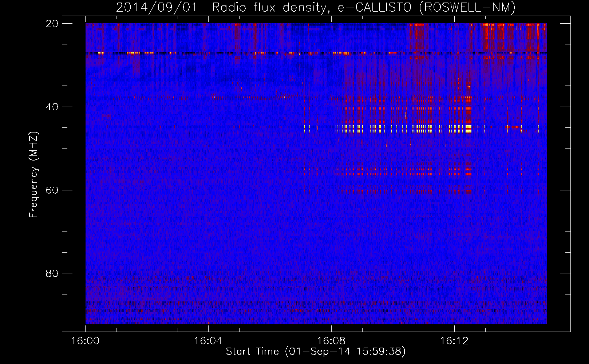The width and height of the screenshot is (589, 364).
Task: Click the 20 frequency tick label
Action: pyautogui.click(x=52, y=24)
